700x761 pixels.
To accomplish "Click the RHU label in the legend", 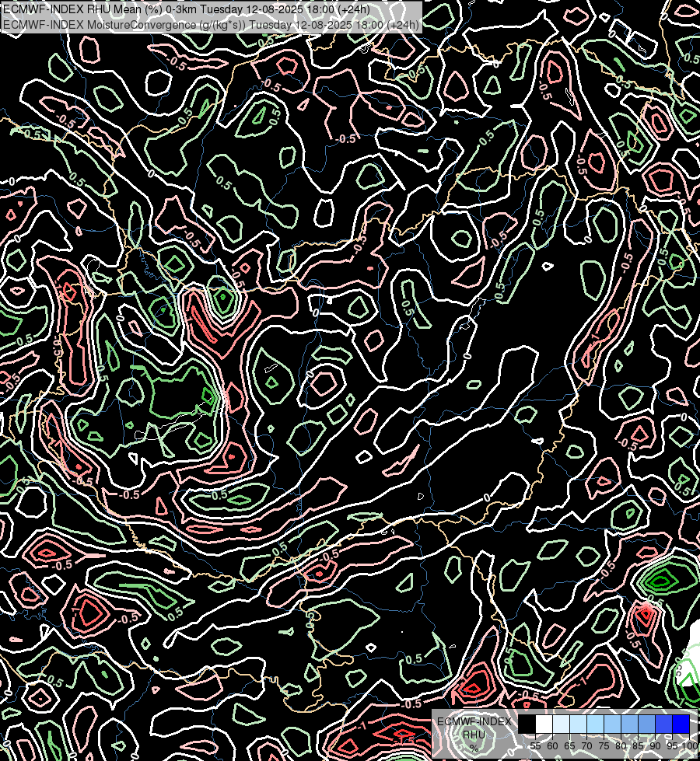I will click(474, 735).
